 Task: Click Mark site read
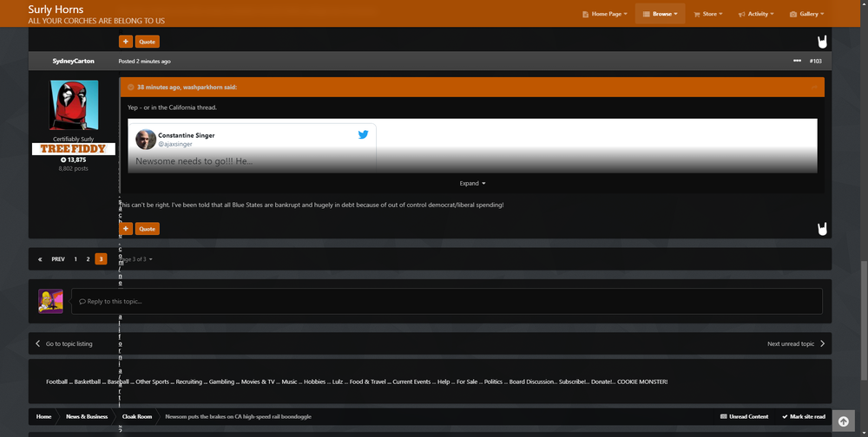803,416
